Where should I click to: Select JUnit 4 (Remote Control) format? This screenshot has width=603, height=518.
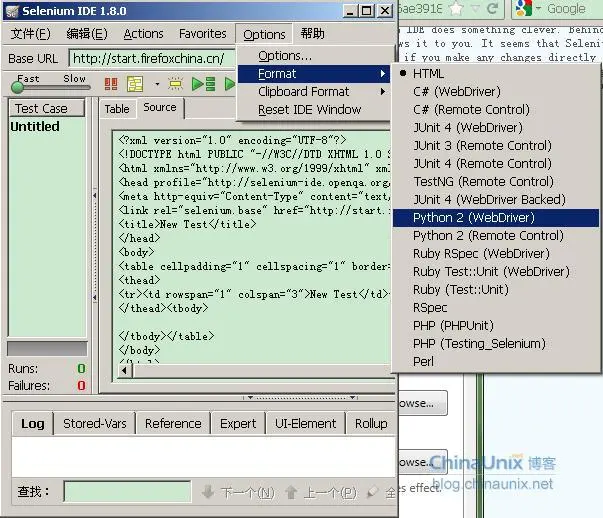pos(496,164)
